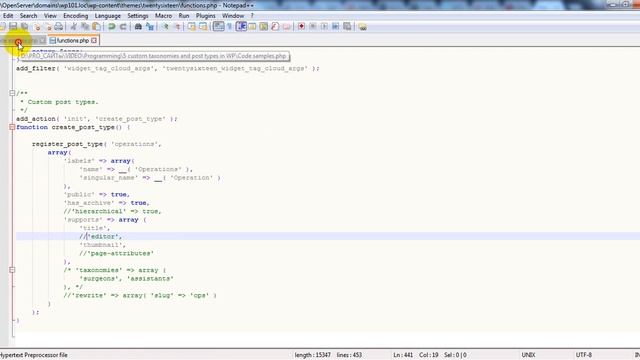Click the Zoom Out toolbar icon
Image resolution: width=640 pixels, height=360 pixels.
click(177, 27)
